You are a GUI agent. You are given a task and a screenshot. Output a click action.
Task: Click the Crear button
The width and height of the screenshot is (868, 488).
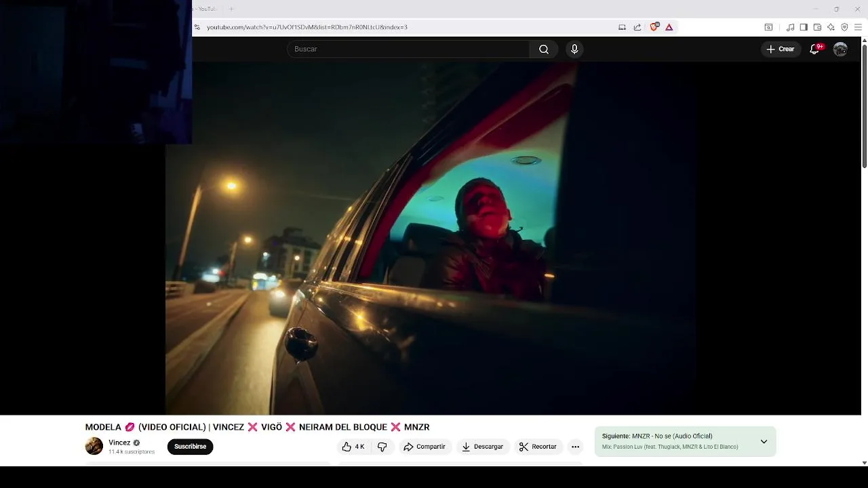pos(780,49)
